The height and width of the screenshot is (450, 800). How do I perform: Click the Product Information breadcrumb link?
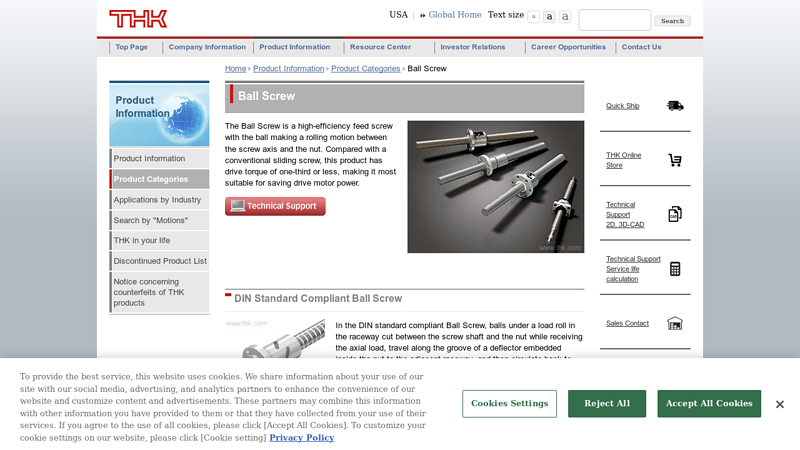point(289,68)
